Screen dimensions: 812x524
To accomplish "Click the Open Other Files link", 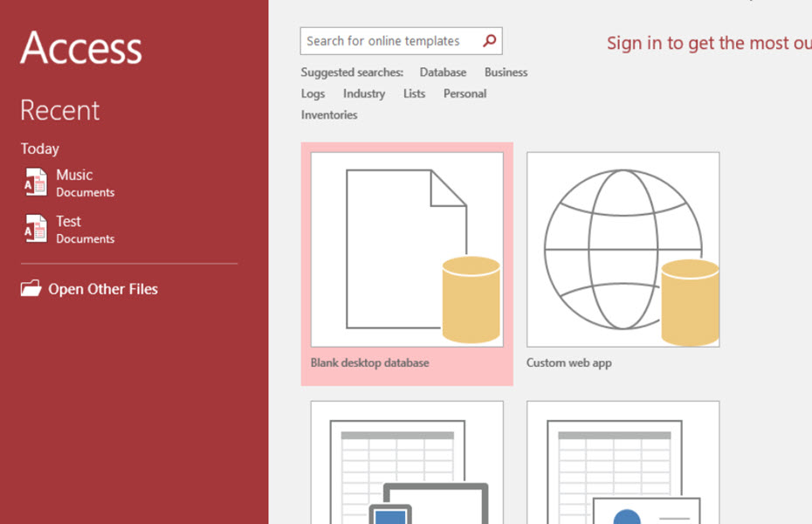I will (103, 289).
